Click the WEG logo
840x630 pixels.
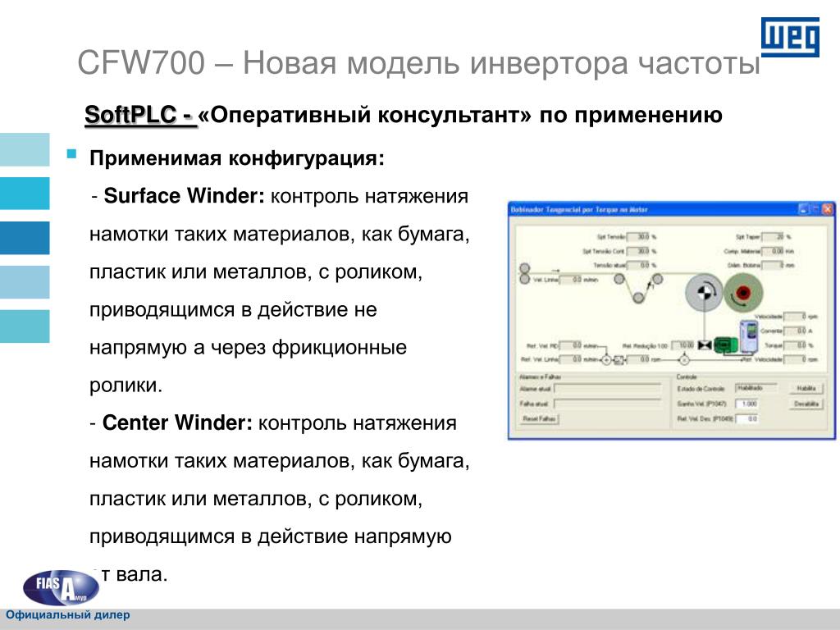790,37
